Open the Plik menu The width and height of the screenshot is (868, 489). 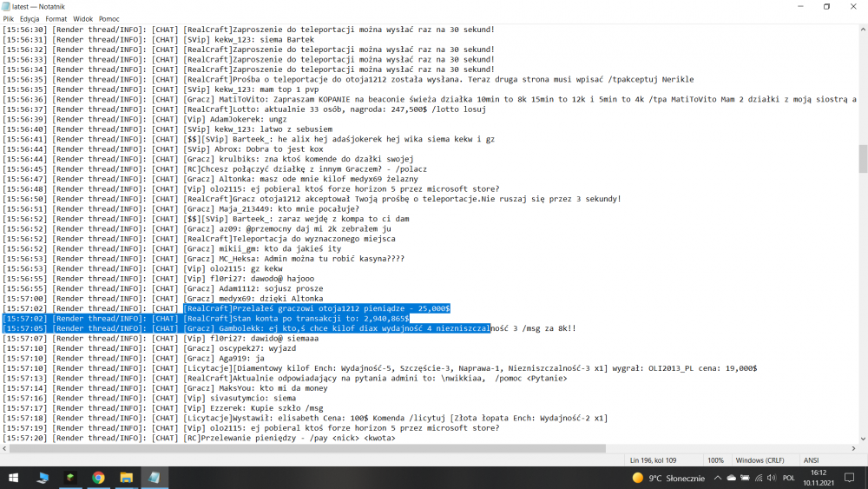coord(9,18)
